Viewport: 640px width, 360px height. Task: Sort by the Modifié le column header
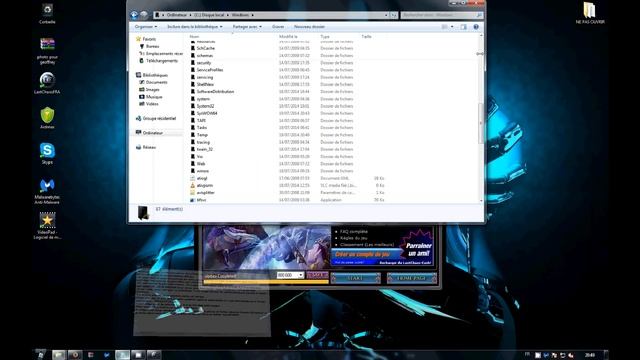click(x=288, y=37)
